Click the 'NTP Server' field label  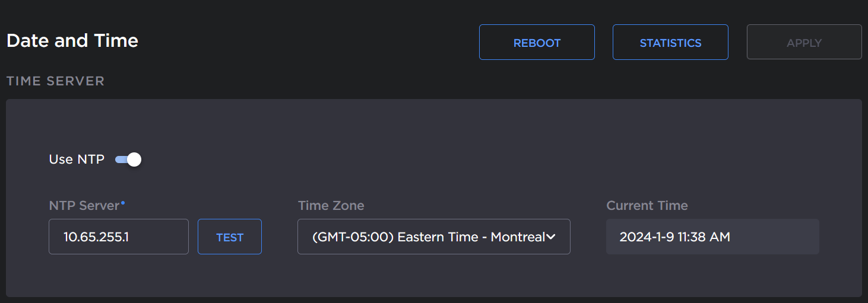84,206
